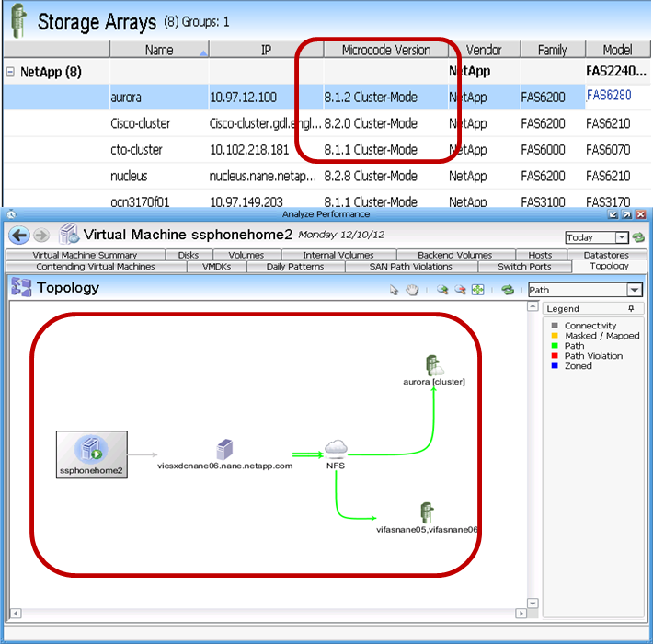
Task: Click the yellow Masked / Mapped legend swatch
Action: [x=555, y=335]
